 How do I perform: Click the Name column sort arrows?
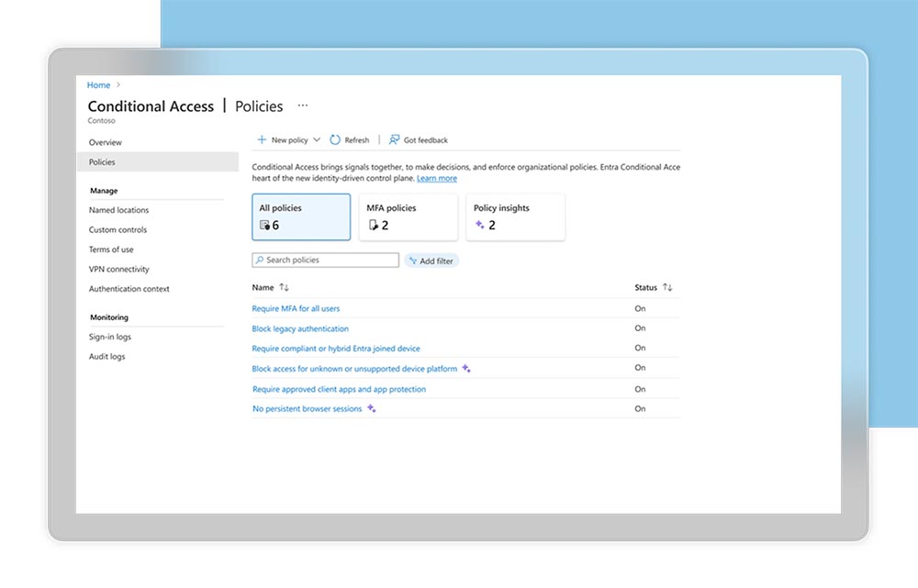coord(284,287)
